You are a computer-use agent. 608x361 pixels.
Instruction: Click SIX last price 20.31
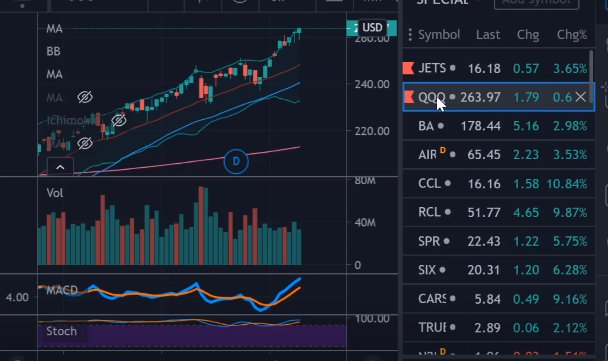pyautogui.click(x=484, y=270)
